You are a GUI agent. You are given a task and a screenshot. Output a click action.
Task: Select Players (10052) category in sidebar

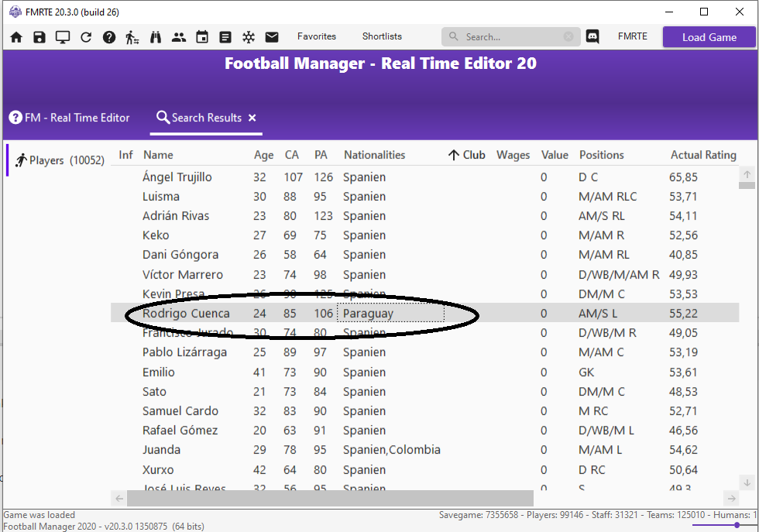(60, 160)
